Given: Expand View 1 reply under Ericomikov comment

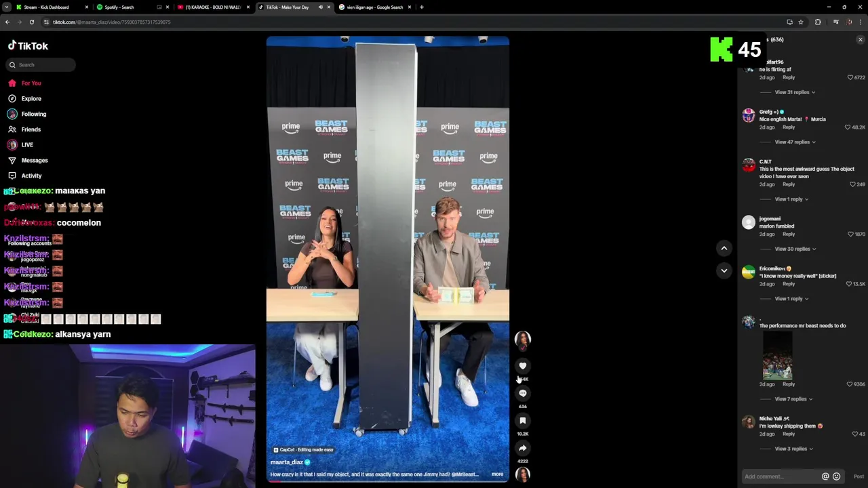Looking at the screenshot, I should coord(791,299).
